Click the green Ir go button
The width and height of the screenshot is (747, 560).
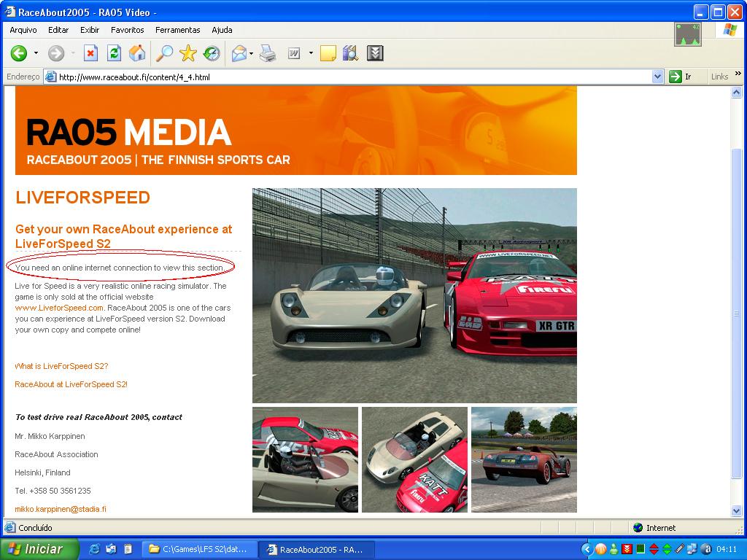(x=680, y=77)
